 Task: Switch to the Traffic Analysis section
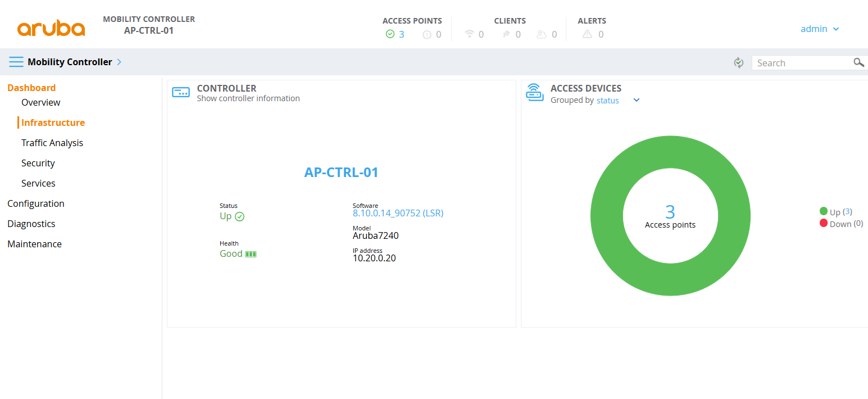(52, 142)
